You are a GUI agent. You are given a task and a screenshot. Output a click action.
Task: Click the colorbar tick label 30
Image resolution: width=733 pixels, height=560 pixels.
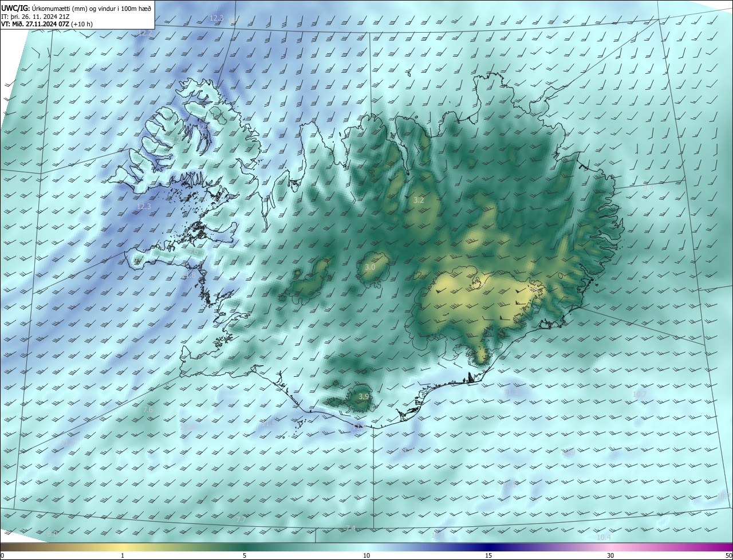pyautogui.click(x=610, y=555)
